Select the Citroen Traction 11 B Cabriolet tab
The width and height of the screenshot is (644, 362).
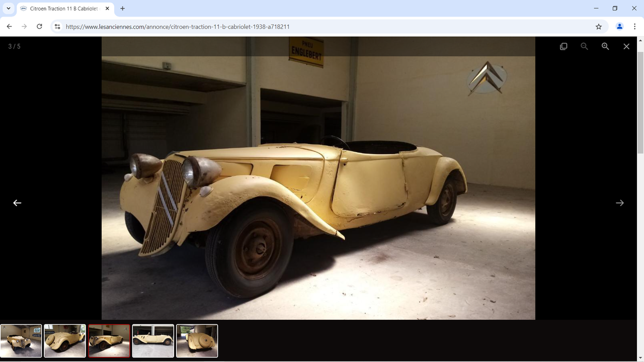[64, 9]
